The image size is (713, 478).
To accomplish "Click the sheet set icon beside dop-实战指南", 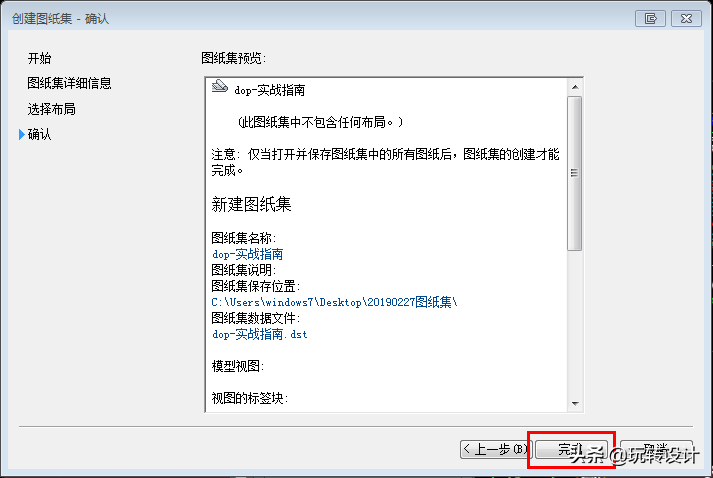I will (x=220, y=86).
